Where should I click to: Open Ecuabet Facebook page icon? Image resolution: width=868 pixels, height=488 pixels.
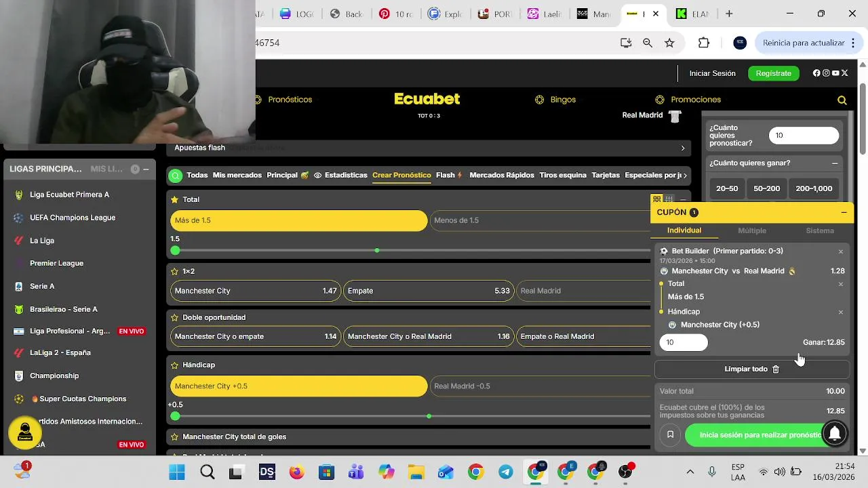point(816,73)
